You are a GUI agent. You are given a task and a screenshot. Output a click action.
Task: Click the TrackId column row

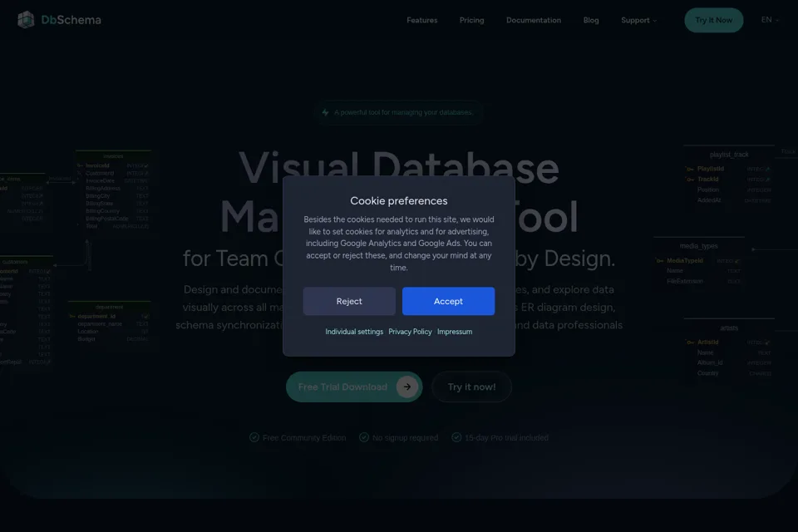coord(729,180)
